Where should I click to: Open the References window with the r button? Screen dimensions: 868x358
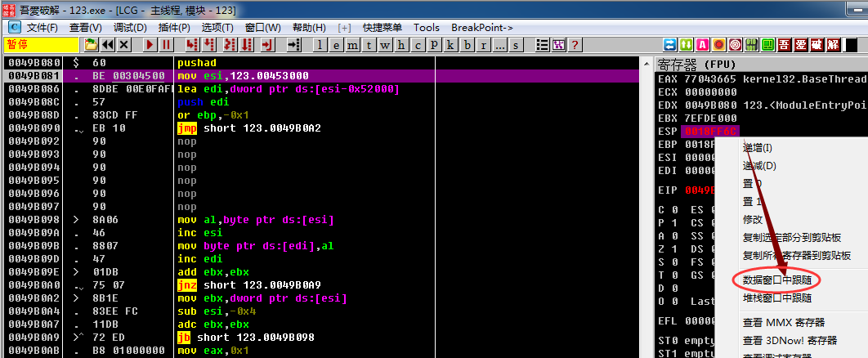(483, 46)
